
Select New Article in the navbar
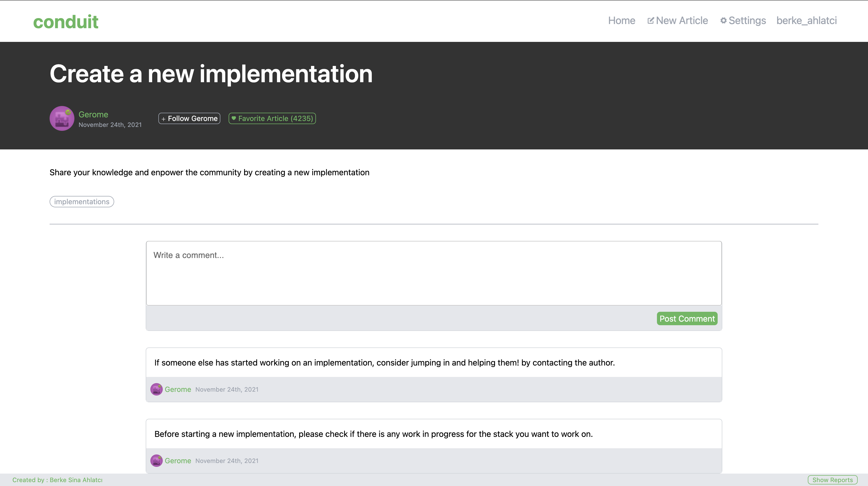(681, 20)
